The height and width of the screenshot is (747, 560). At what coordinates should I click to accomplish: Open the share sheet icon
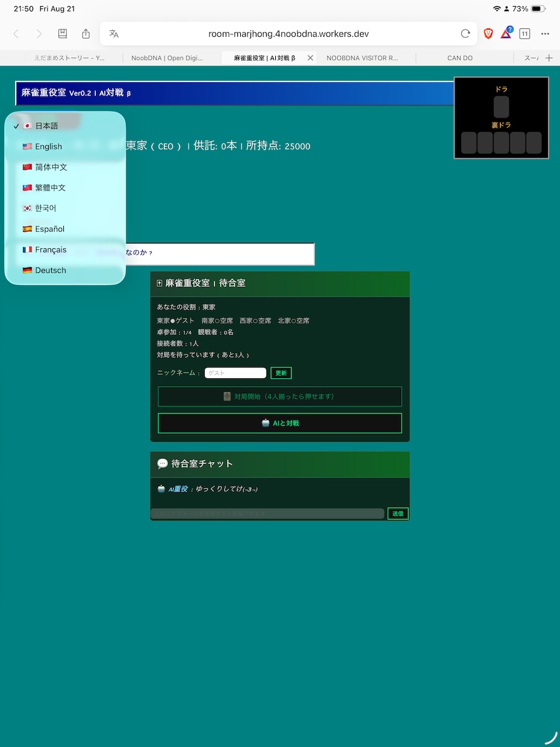(x=86, y=34)
